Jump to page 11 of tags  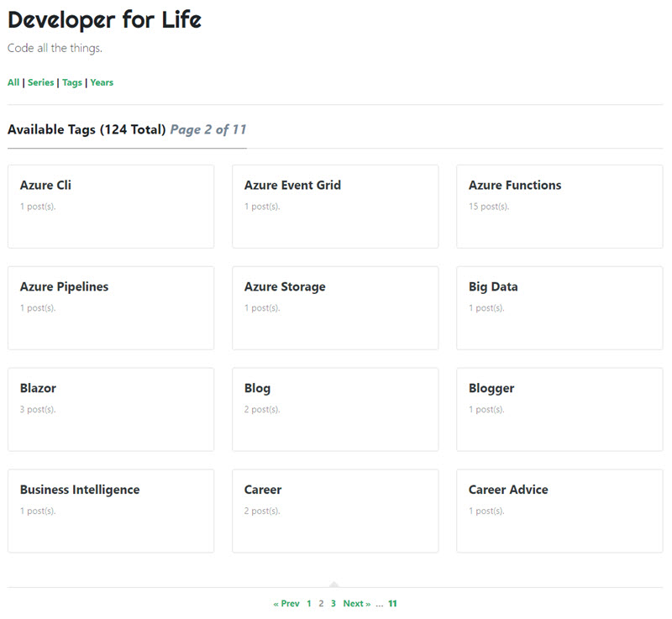(x=394, y=603)
